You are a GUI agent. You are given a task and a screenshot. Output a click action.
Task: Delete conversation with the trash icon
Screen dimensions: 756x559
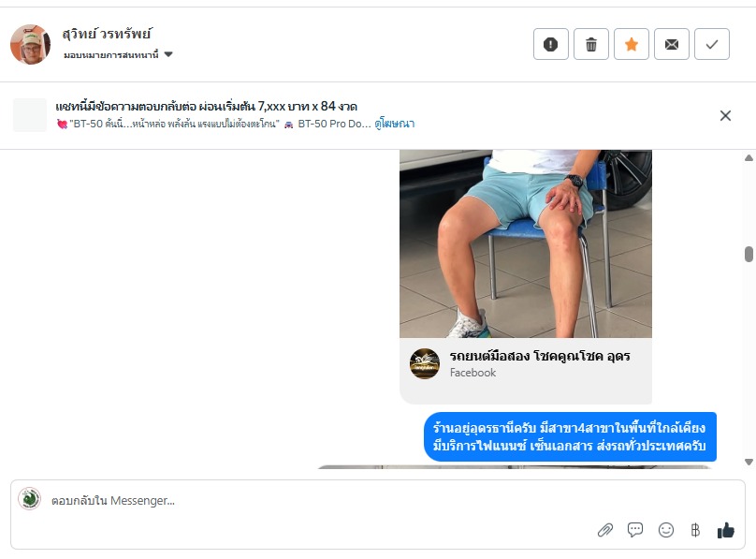[591, 44]
